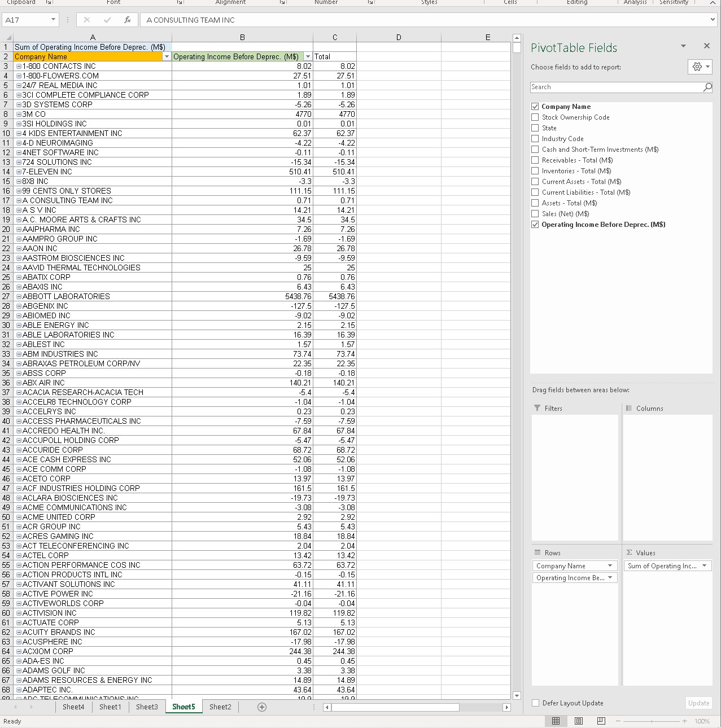
Task: Check Receivables - Total field
Action: tap(535, 160)
